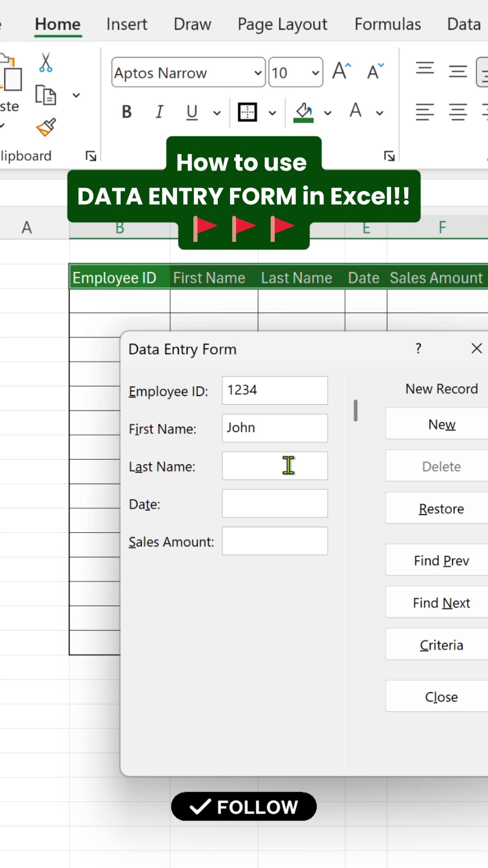Click the form's record scrollbar thumb
The height and width of the screenshot is (868, 488).
point(356,410)
